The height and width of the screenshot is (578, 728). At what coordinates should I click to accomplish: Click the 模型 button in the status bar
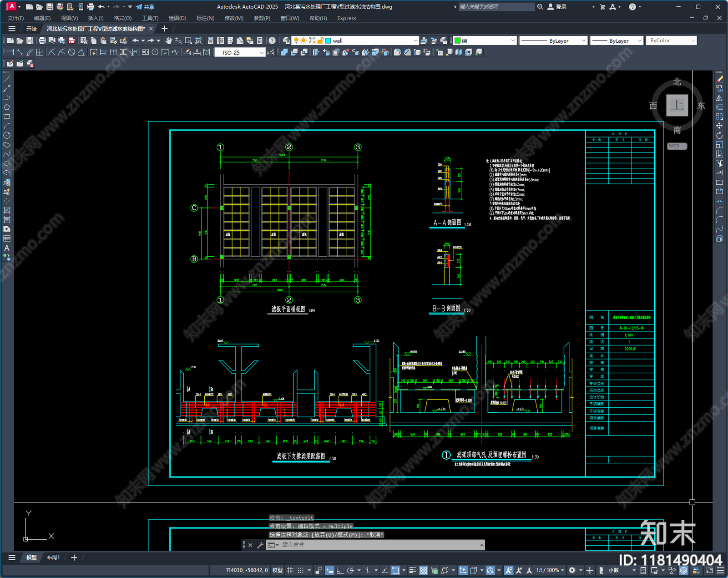tap(278, 570)
